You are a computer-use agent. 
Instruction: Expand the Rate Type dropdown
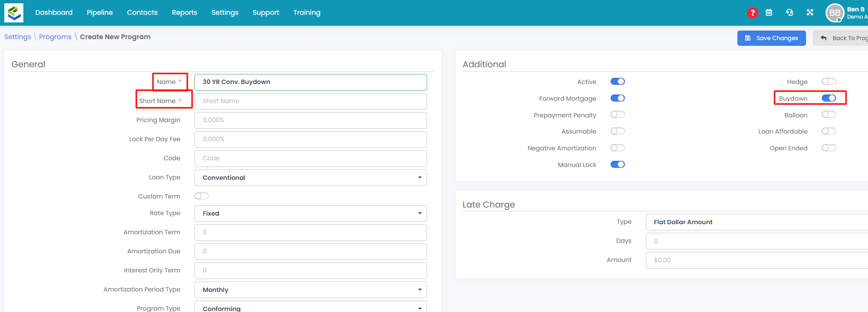[x=310, y=213]
